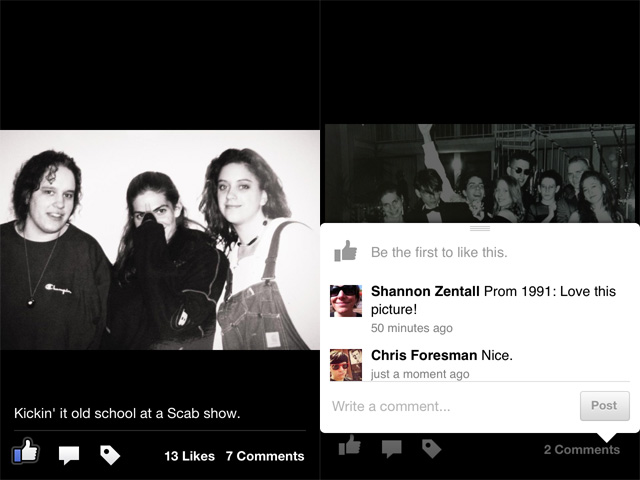The image size is (640, 480).
Task: Open the 7 Comments thread
Action: [265, 456]
